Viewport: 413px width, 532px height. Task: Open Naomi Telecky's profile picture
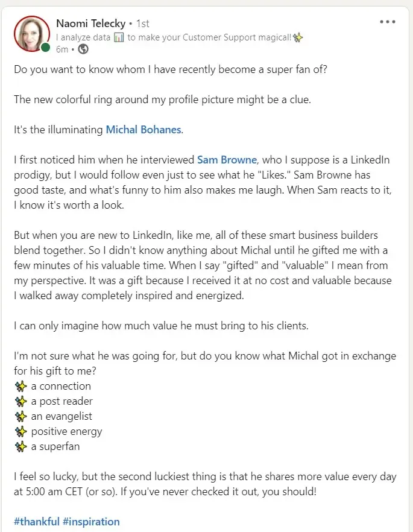32,34
